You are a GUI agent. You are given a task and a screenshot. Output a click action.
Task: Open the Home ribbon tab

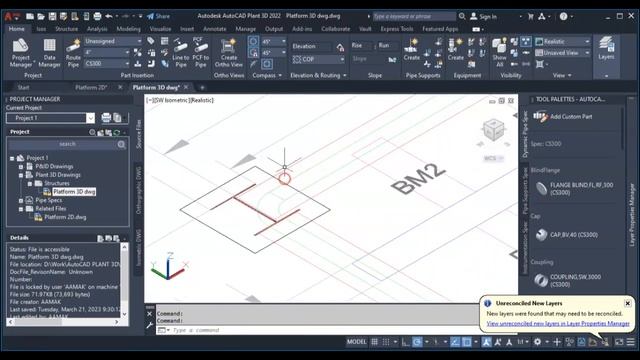pyautogui.click(x=16, y=29)
